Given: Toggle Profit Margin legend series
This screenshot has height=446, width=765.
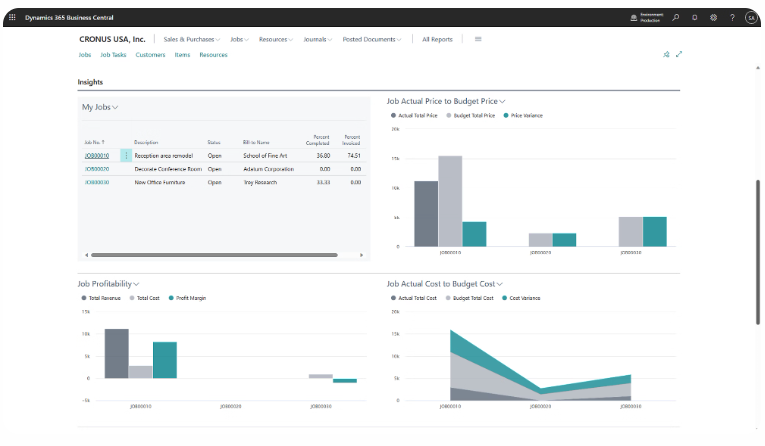Looking at the screenshot, I should click(x=187, y=298).
